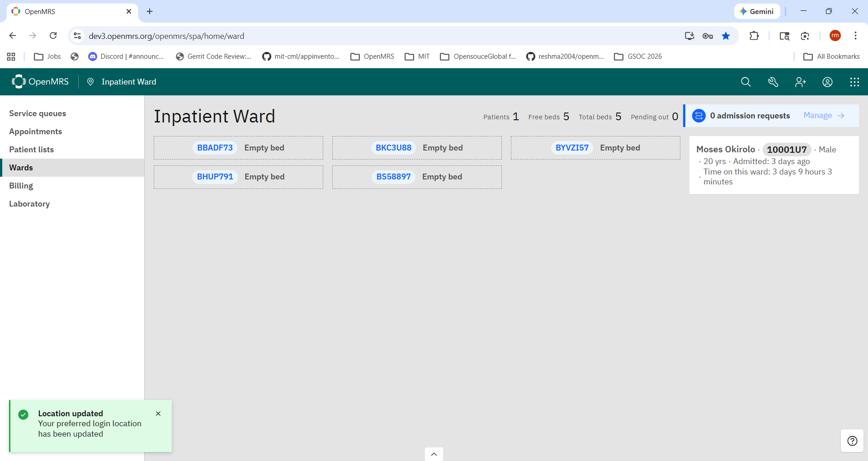Go to Appointments in sidebar

click(x=35, y=132)
